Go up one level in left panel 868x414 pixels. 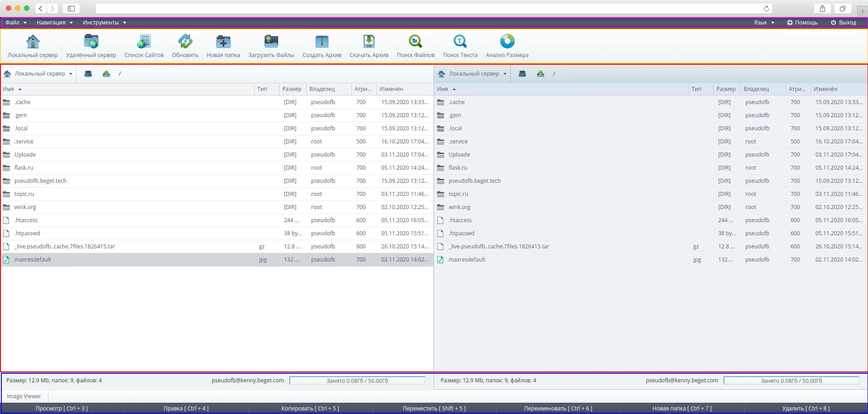(106, 74)
